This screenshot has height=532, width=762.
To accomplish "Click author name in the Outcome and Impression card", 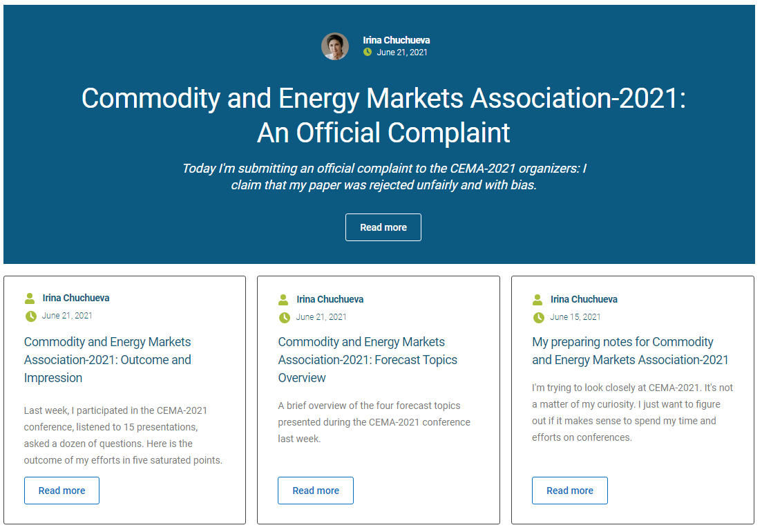I will point(76,298).
